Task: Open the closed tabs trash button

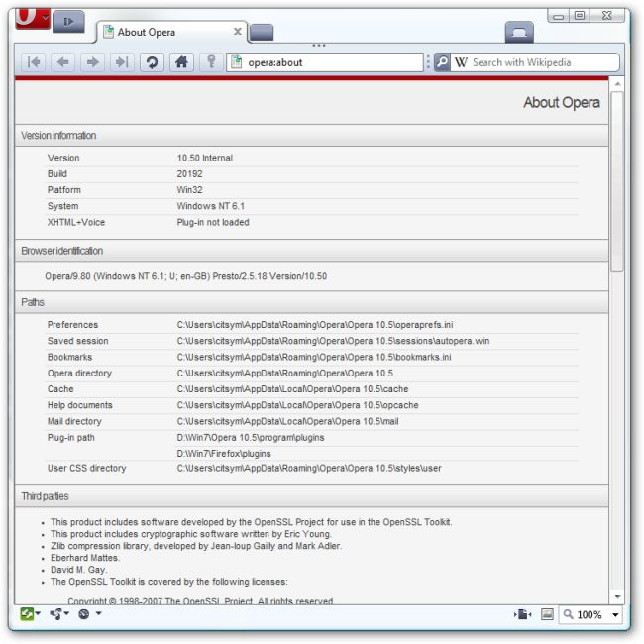Action: point(519,32)
